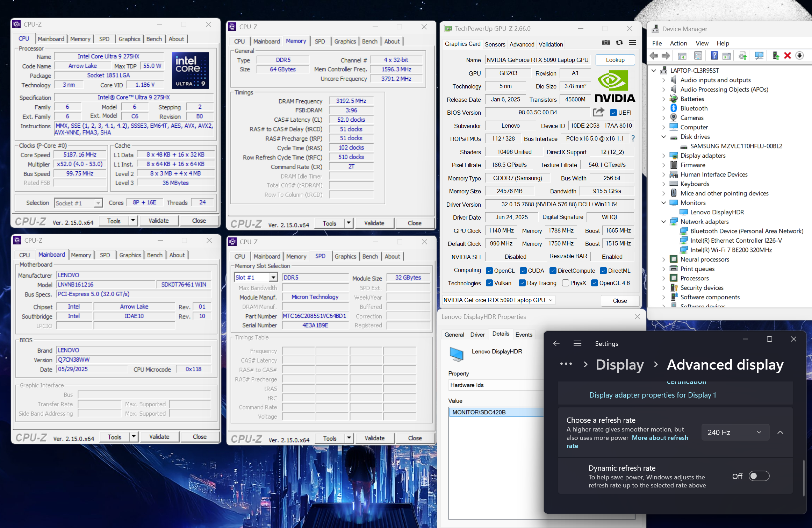Toggle the console tree icon in Device Manager
The height and width of the screenshot is (528, 812).
pos(682,56)
